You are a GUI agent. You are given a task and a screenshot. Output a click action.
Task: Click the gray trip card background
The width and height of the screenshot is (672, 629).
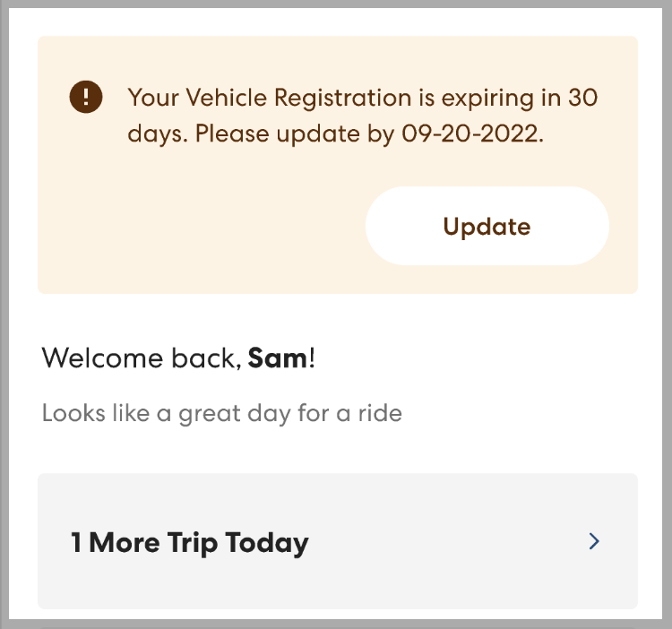click(338, 541)
